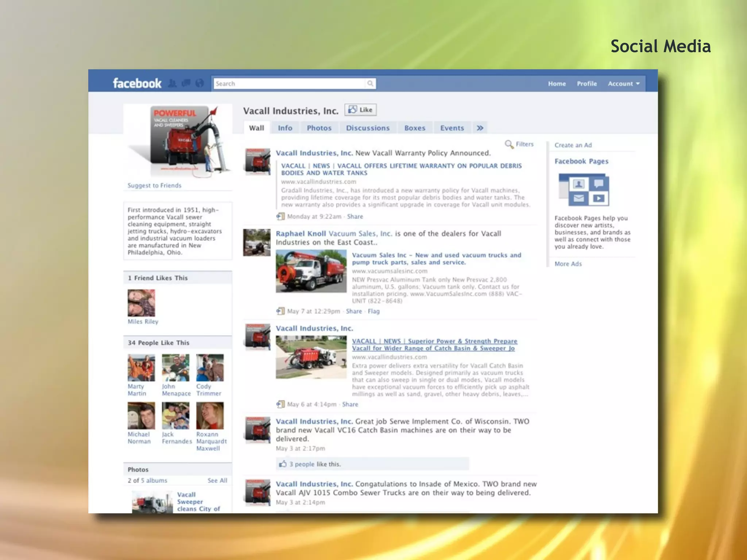Click Miles Riley name link
Viewport: 747px width, 560px height.
pos(143,322)
